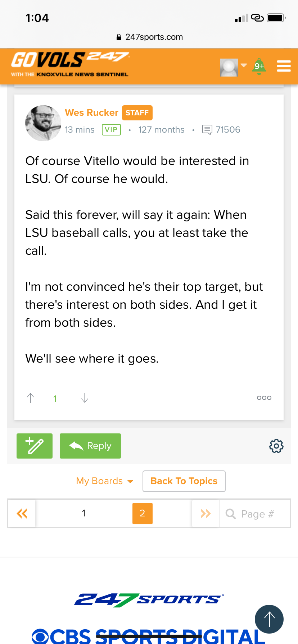Upvote Wes Rucker's post
Image resolution: width=298 pixels, height=644 pixels.
point(31,398)
